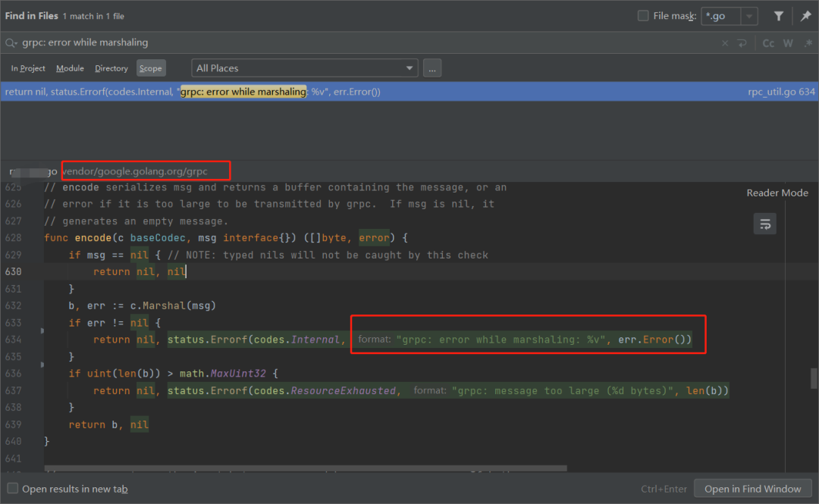Select the Scope tab
This screenshot has width=819, height=504.
[150, 68]
